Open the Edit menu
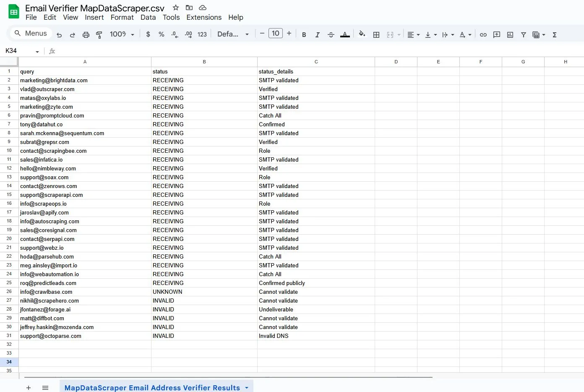This screenshot has height=392, width=584. click(50, 17)
